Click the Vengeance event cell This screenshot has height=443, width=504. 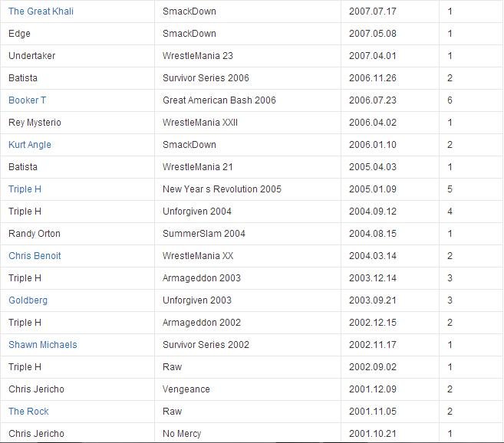(x=248, y=389)
